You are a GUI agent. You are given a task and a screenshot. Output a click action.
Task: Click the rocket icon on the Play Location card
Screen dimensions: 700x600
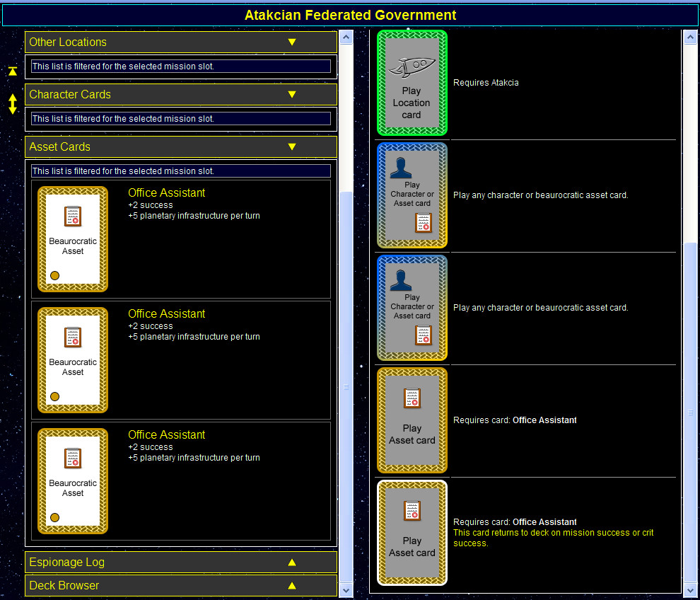pyautogui.click(x=412, y=65)
